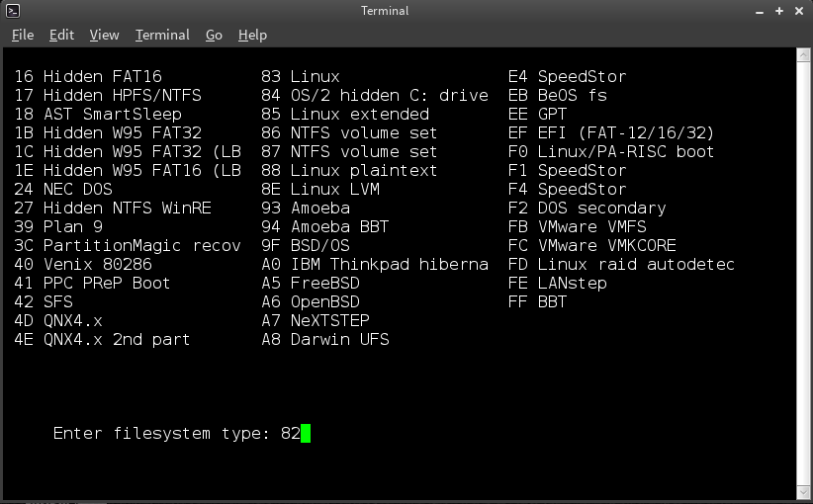Click the green cursor after 82
This screenshot has width=813, height=504.
(306, 433)
